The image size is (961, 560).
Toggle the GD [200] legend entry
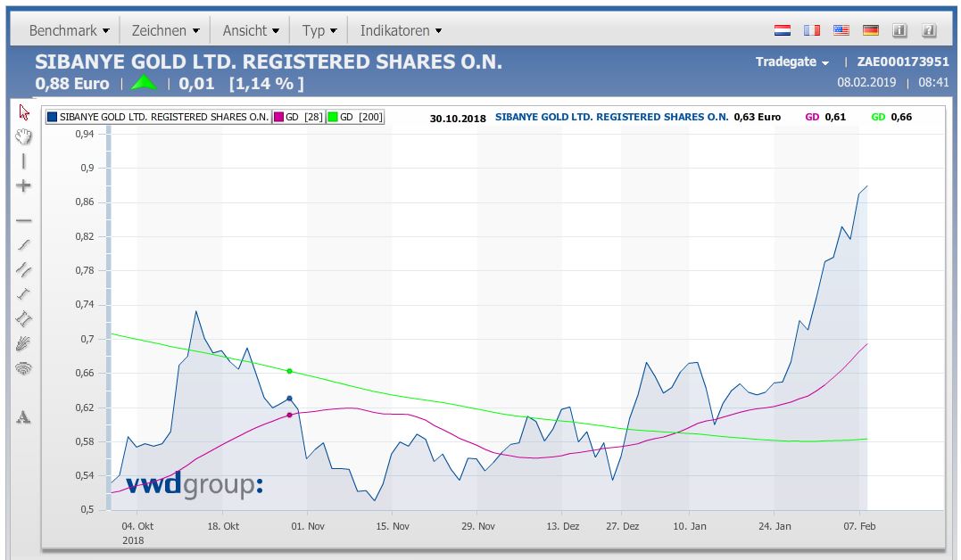click(x=355, y=117)
